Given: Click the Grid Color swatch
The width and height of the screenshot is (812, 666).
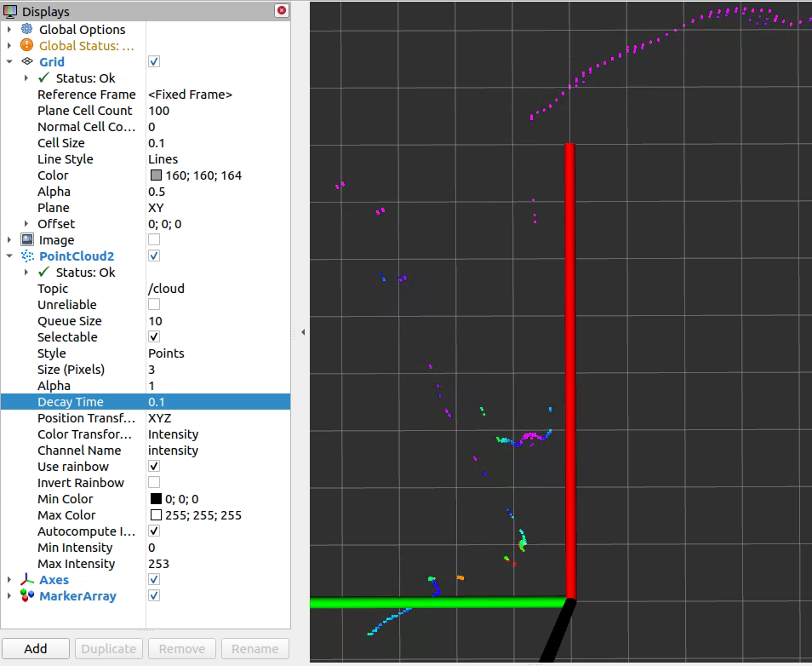Looking at the screenshot, I should pos(156,175).
